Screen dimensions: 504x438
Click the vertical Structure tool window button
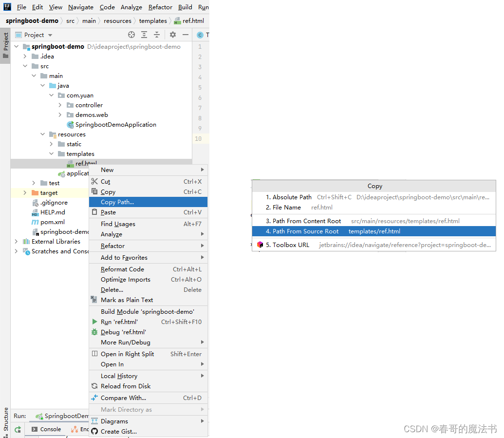pos(6,419)
